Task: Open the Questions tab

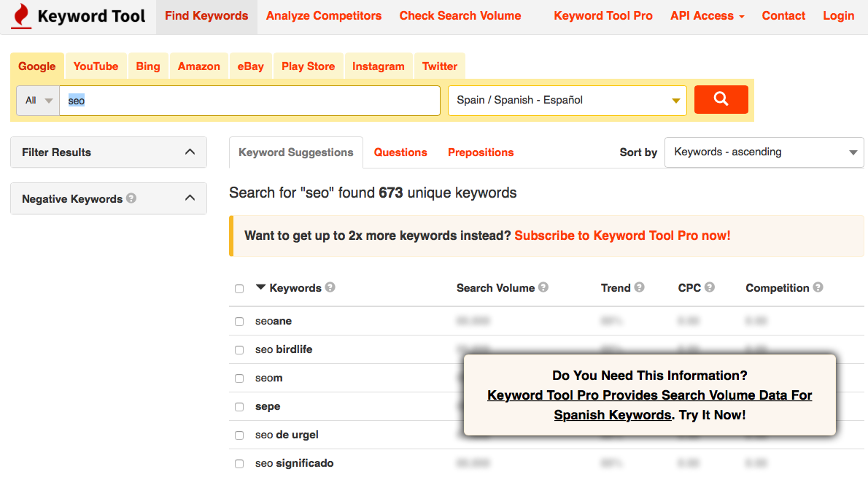Action: click(400, 152)
